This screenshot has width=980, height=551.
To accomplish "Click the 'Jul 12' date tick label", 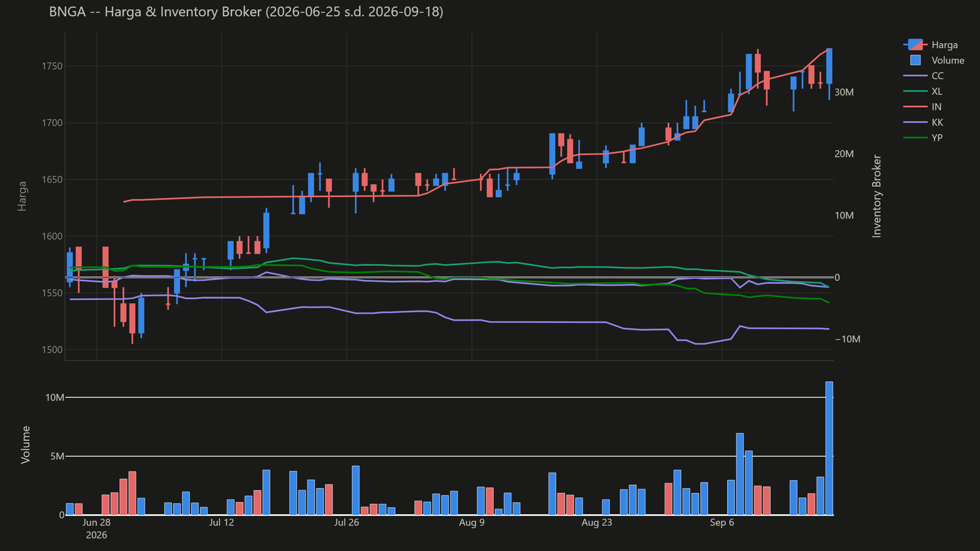I will coord(222,522).
